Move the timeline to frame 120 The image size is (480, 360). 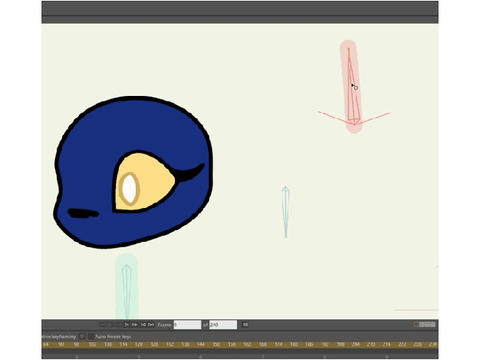[139, 344]
